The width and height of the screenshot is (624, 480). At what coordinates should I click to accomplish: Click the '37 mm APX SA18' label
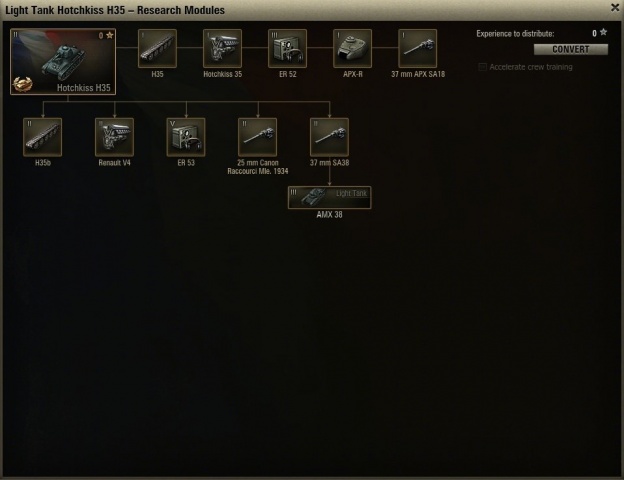coord(418,74)
